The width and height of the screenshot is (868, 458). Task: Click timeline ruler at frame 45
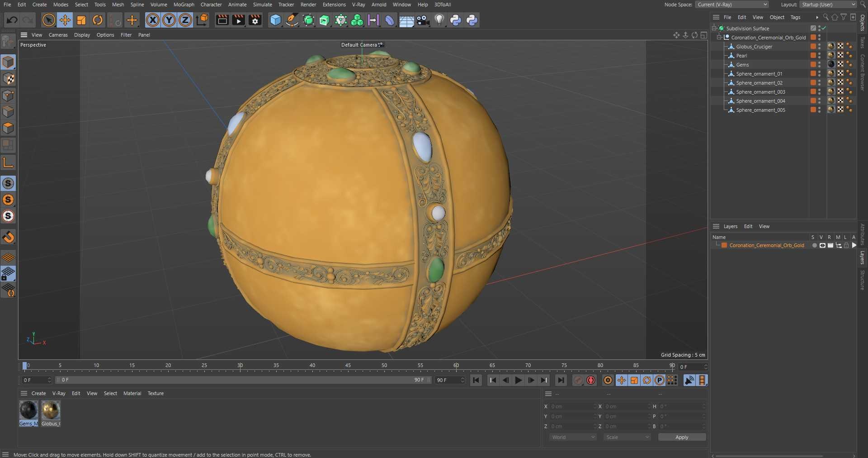(x=348, y=366)
